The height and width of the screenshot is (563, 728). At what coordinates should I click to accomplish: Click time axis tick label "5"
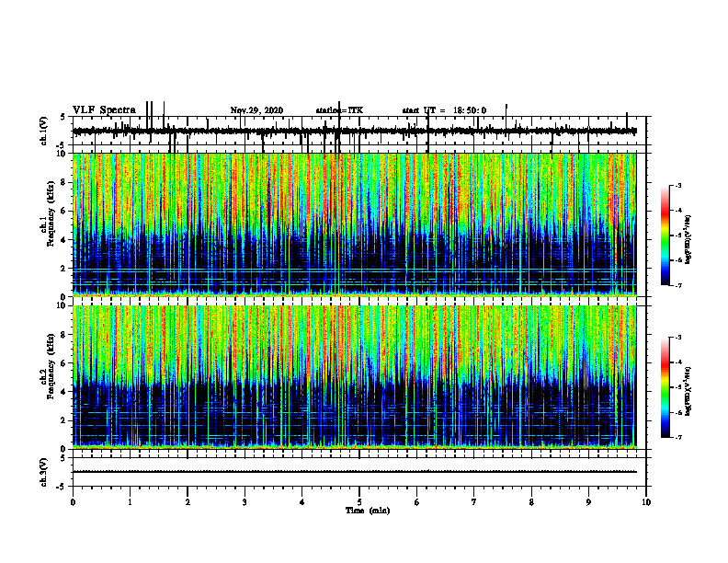[359, 502]
